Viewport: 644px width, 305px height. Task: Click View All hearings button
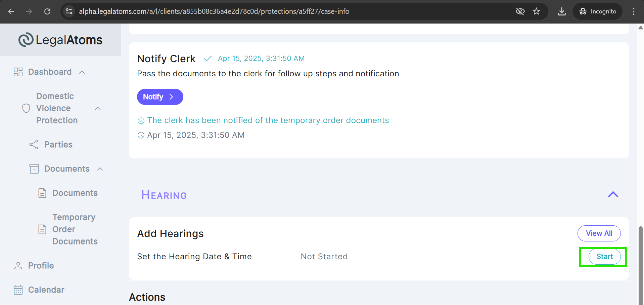point(599,233)
